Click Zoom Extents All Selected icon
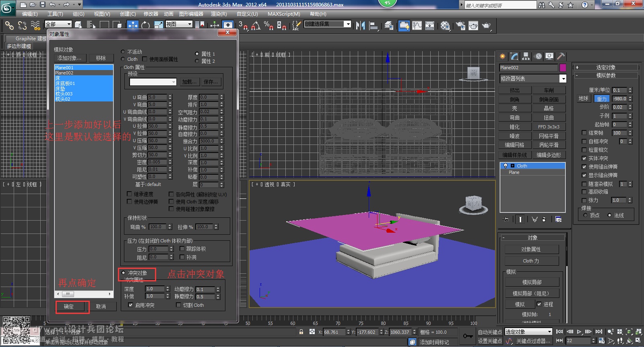644x347 pixels. point(638,332)
